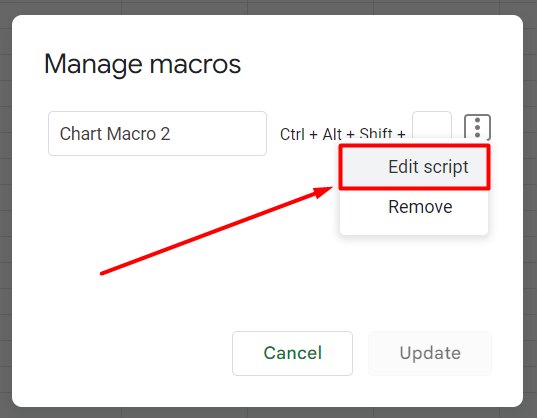
Task: Click the Ctrl + Alt + Shift + label
Action: coord(342,134)
